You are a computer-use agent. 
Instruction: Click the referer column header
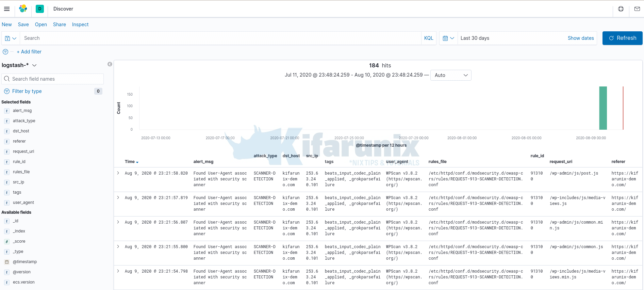click(x=618, y=162)
